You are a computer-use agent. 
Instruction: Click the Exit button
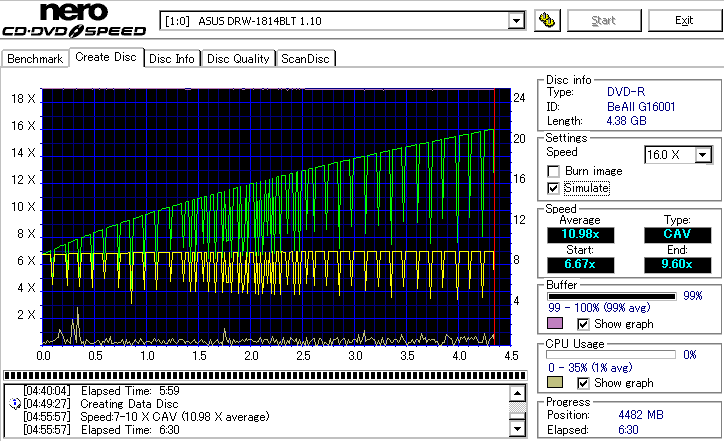(684, 20)
